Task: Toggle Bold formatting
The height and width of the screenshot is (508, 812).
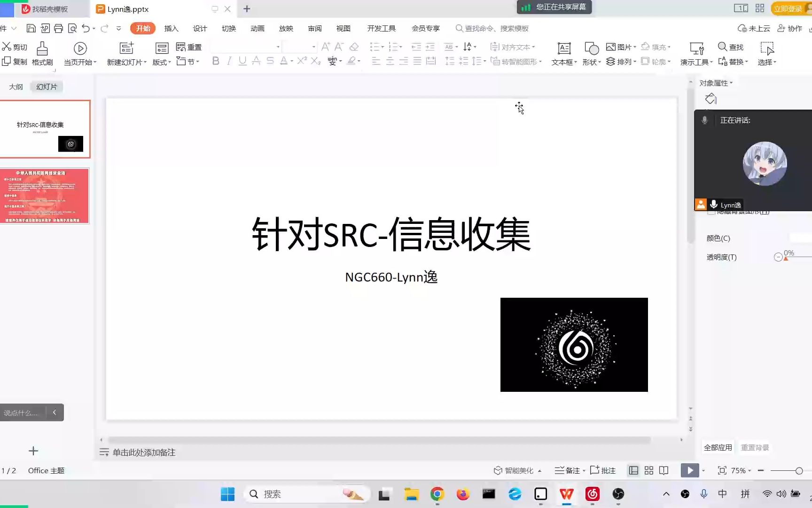Action: [216, 61]
